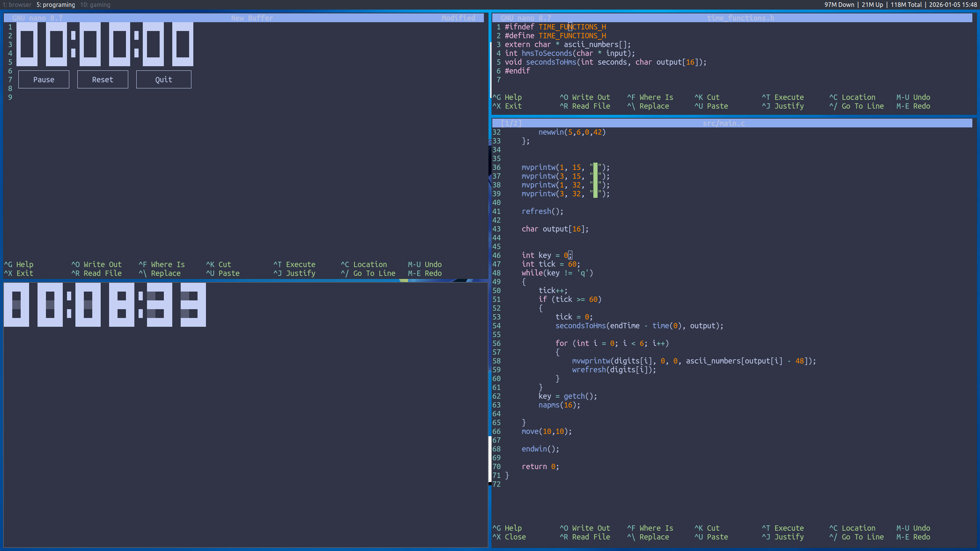Viewport: 980px width, 551px height.
Task: Click the 97M Down network indicator
Action: (839, 5)
